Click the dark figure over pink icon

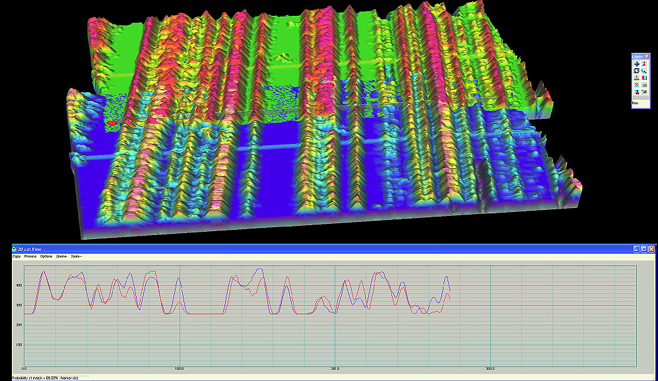(637, 92)
